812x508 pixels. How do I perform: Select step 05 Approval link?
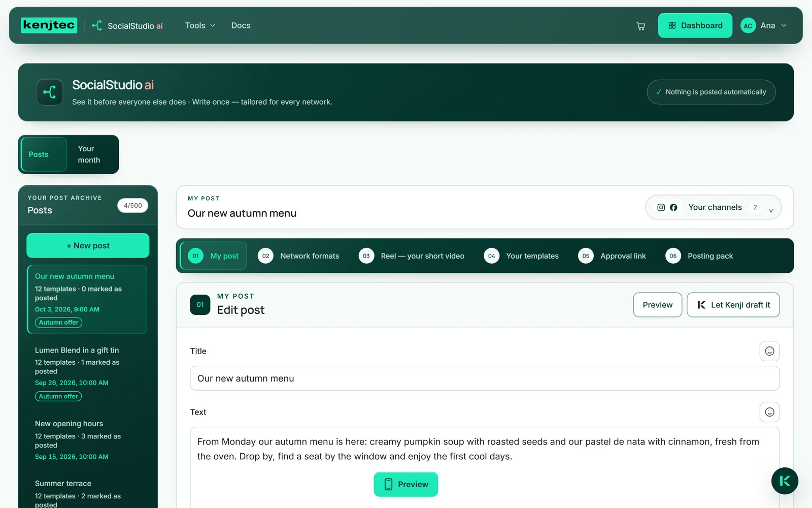coord(612,256)
